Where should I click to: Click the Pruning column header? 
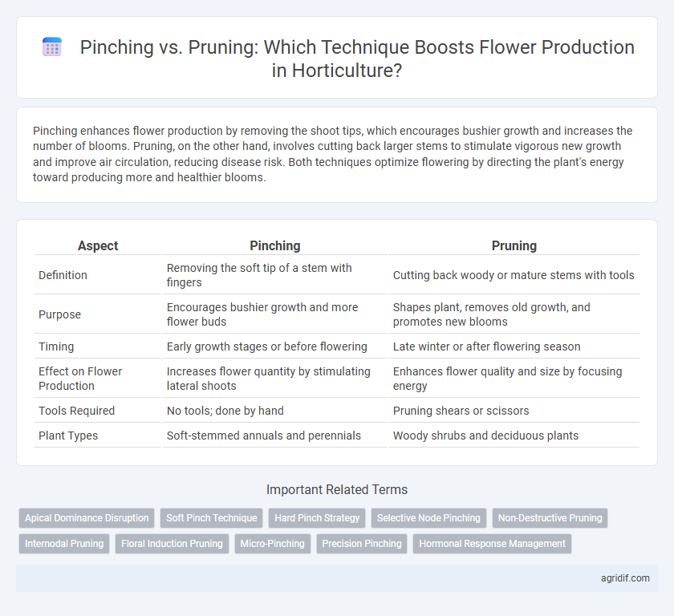click(x=514, y=245)
